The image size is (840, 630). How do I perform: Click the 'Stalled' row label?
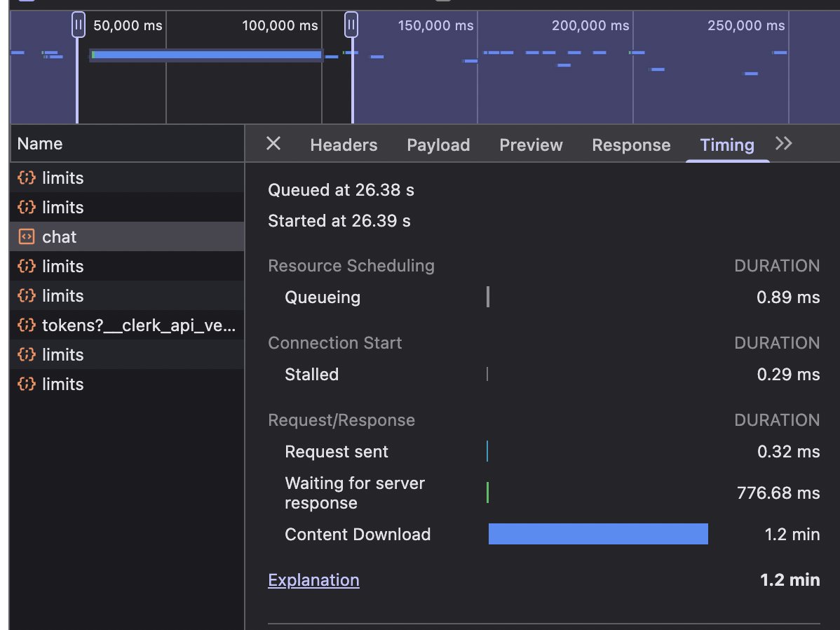tap(312, 374)
